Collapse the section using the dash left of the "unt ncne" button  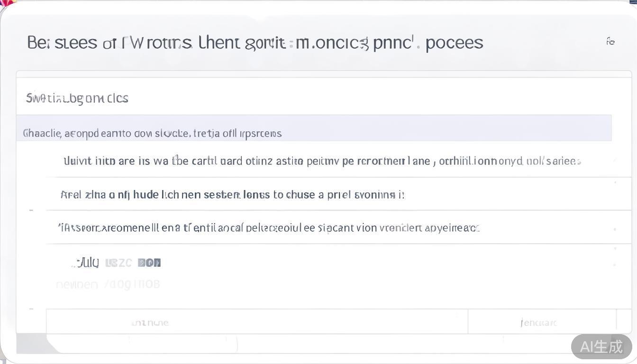pyautogui.click(x=31, y=309)
